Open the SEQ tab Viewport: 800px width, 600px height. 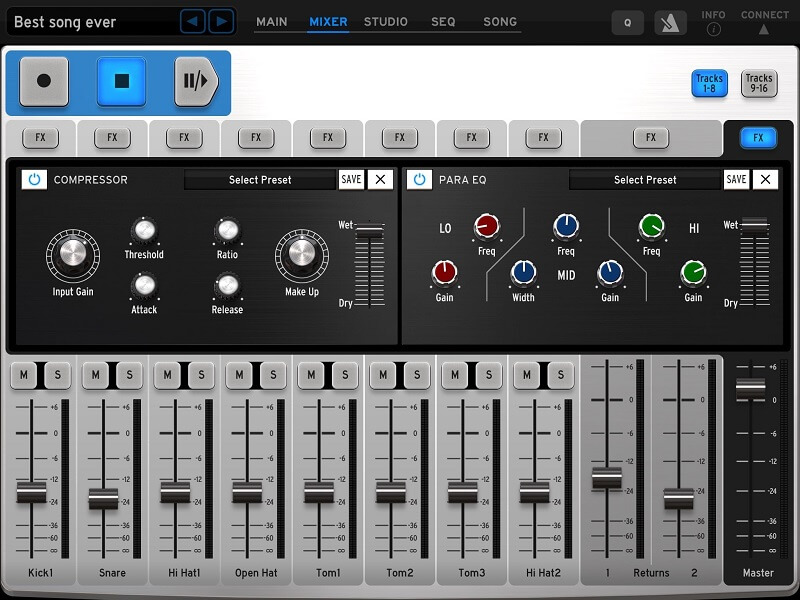pos(446,21)
